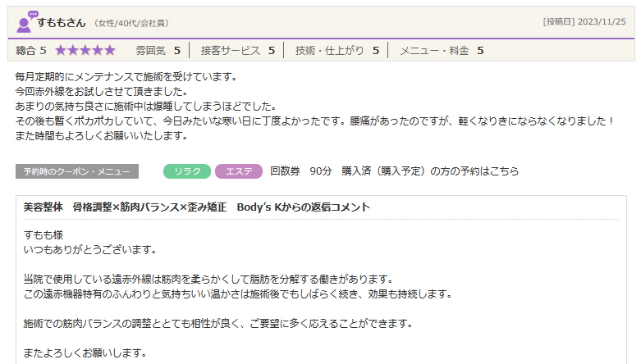Click the 予約時のクーポン・メニュー gray label
Screen dimensions: 641x364
pyautogui.click(x=76, y=171)
